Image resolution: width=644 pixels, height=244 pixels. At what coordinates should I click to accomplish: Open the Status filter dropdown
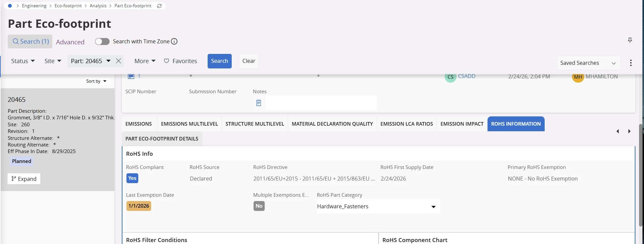pos(23,61)
